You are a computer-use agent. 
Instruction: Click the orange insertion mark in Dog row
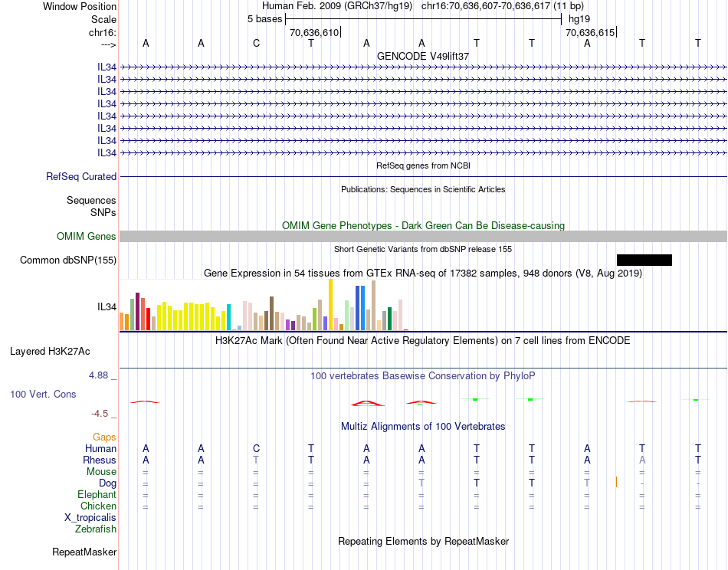point(616,482)
